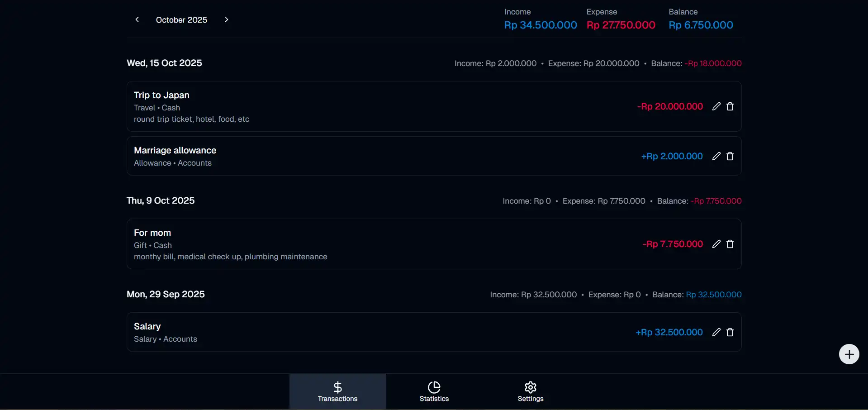Delete the Salary transaction
The width and height of the screenshot is (868, 410).
point(730,332)
